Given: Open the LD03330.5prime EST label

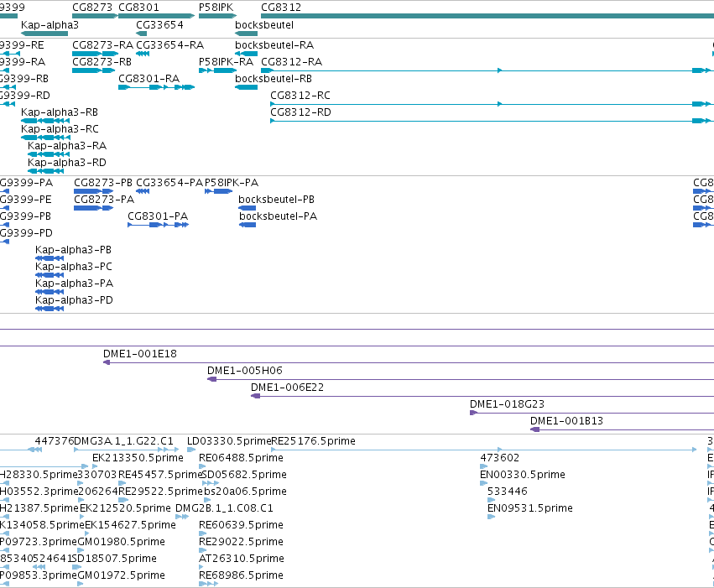Looking at the screenshot, I should click(229, 441).
